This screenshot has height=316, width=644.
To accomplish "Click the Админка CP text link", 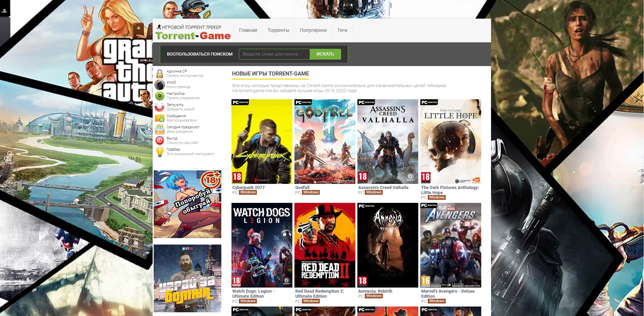I will click(177, 71).
